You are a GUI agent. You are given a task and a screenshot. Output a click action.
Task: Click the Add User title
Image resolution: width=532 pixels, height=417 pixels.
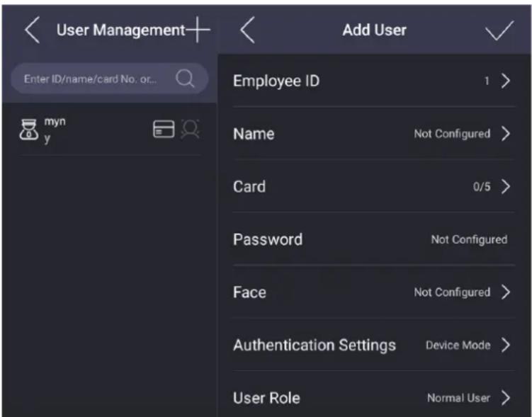[x=374, y=30]
